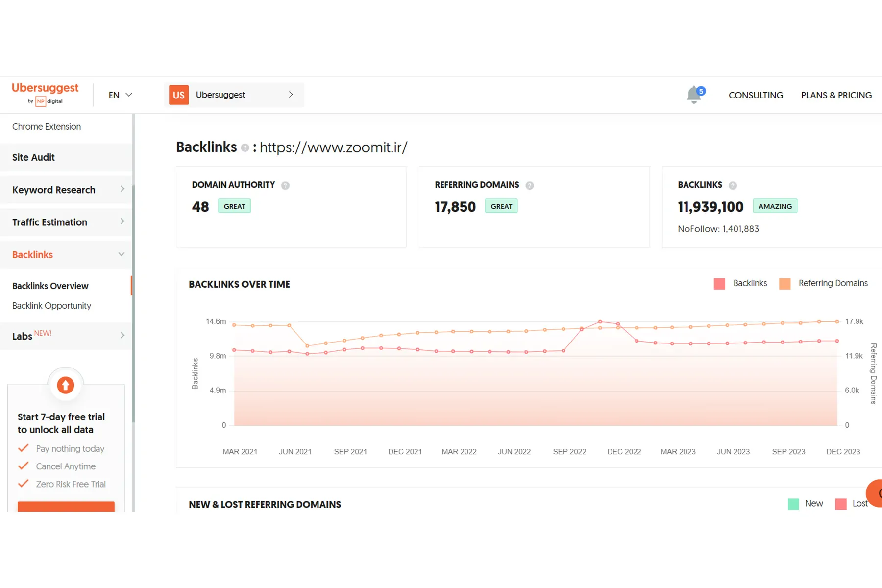Click the orange upgrade arrow icon
Screen dimensions: 882x588
(66, 385)
